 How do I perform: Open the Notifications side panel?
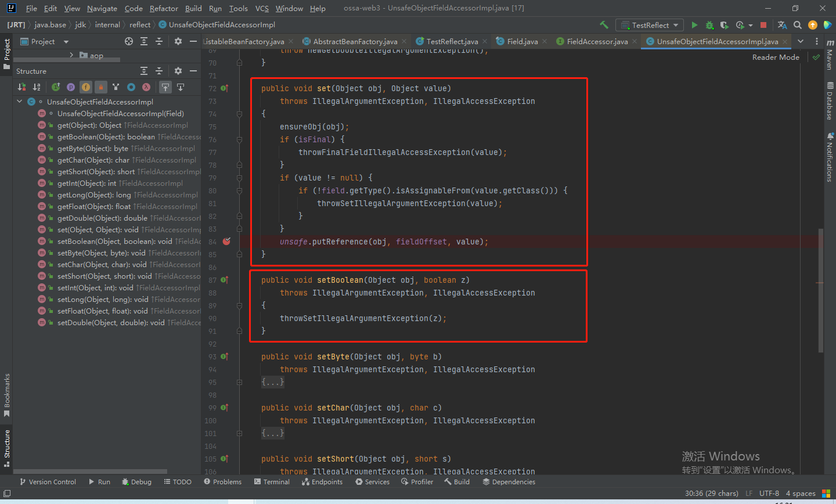tap(830, 157)
